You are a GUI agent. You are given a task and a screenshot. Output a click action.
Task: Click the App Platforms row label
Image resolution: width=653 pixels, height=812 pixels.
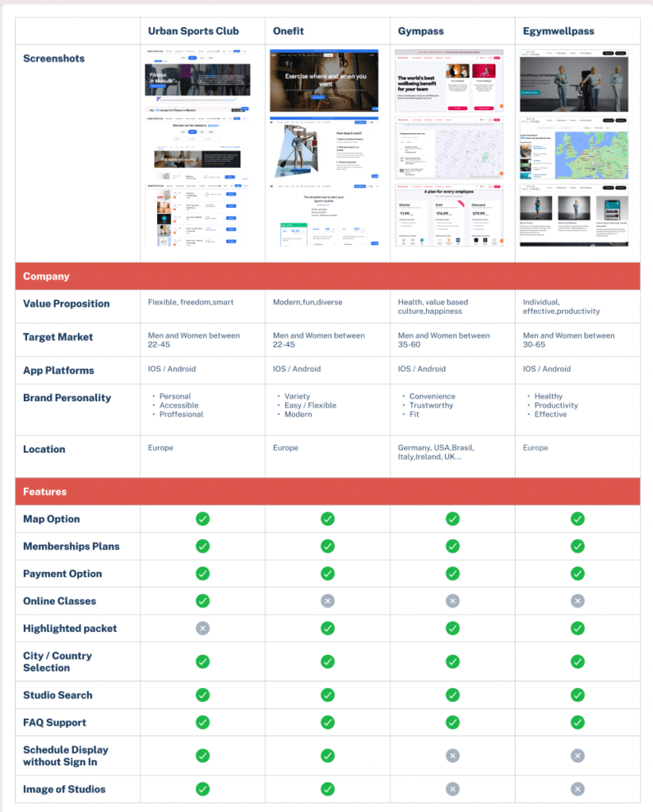59,371
